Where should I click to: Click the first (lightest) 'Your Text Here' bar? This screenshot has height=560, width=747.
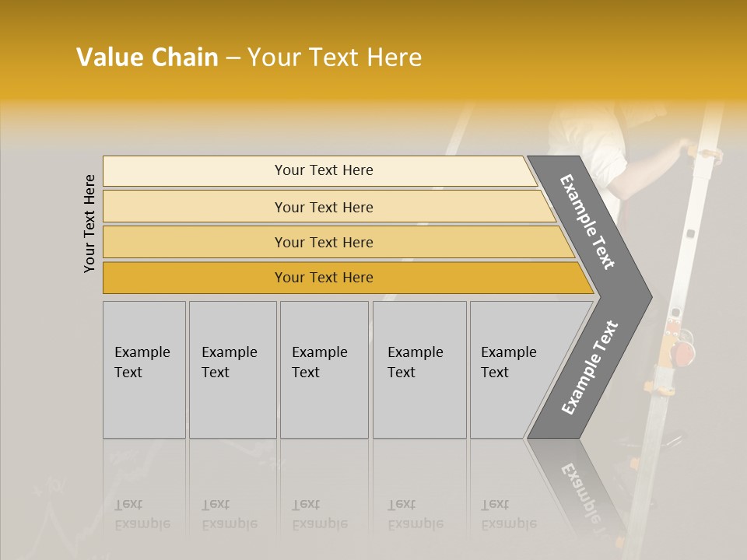tap(320, 171)
